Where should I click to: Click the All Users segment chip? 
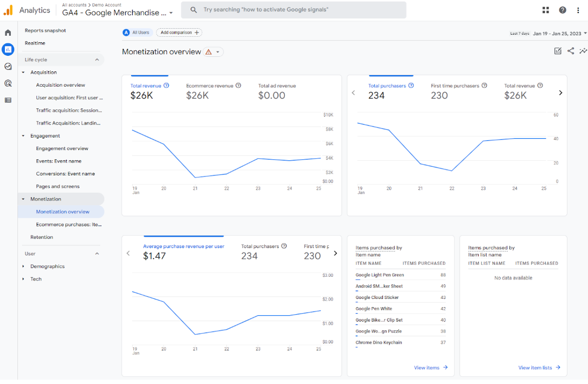[137, 32]
